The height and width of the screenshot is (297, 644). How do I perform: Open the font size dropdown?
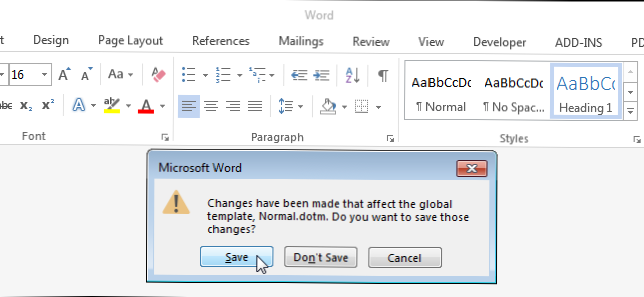point(45,75)
